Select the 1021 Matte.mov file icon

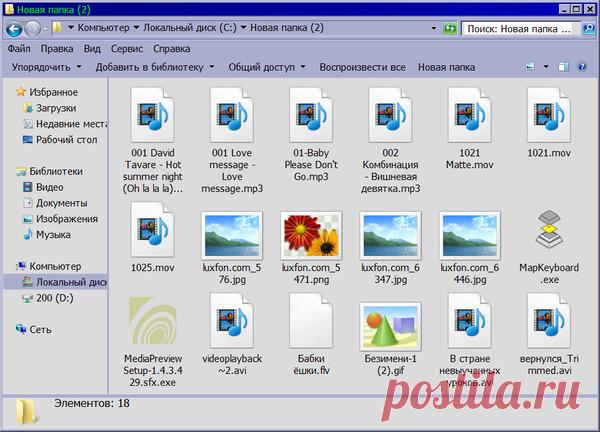pyautogui.click(x=469, y=117)
